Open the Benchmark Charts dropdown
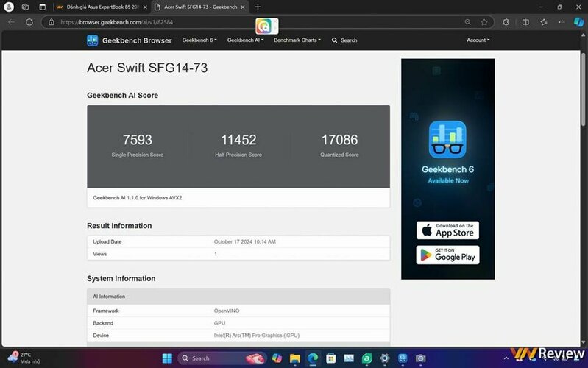The height and width of the screenshot is (368, 588). point(297,40)
